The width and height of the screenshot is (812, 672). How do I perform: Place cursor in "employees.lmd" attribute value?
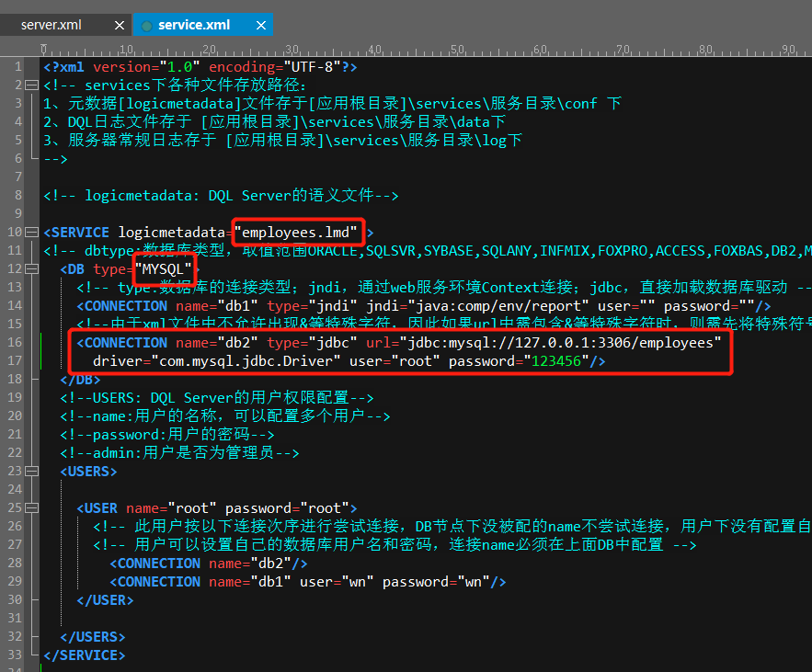(x=298, y=233)
